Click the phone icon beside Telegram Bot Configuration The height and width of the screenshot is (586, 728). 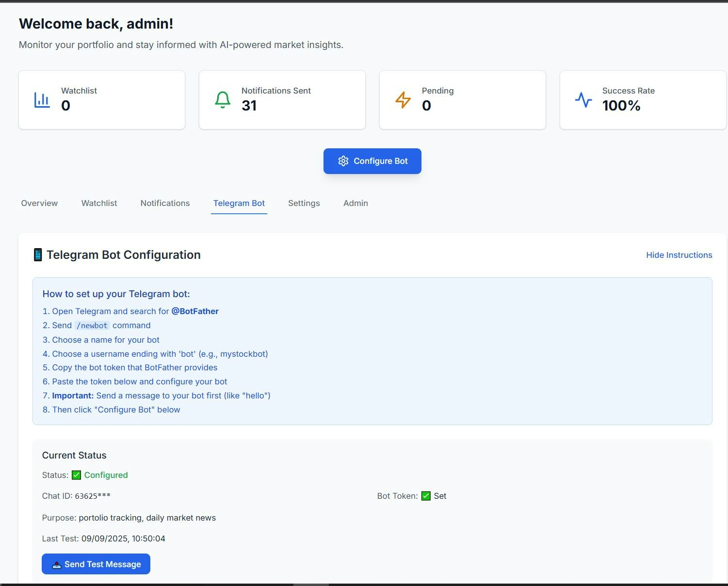tap(38, 254)
